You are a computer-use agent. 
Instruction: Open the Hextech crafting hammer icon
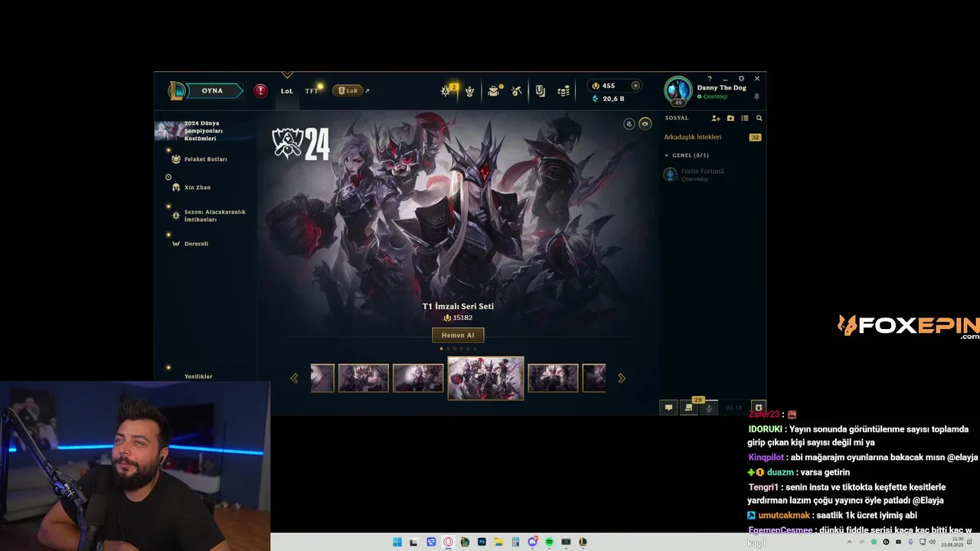pos(517,91)
